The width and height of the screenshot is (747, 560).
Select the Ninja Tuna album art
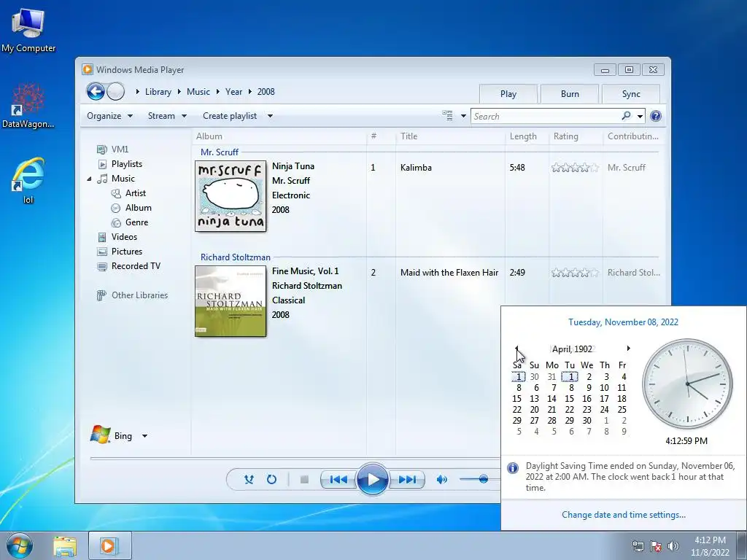point(231,196)
